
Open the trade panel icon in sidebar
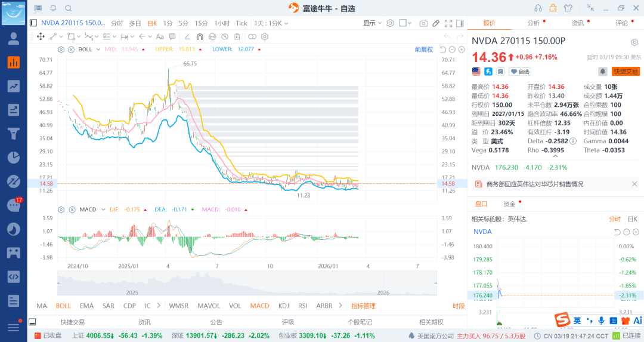coord(14,110)
